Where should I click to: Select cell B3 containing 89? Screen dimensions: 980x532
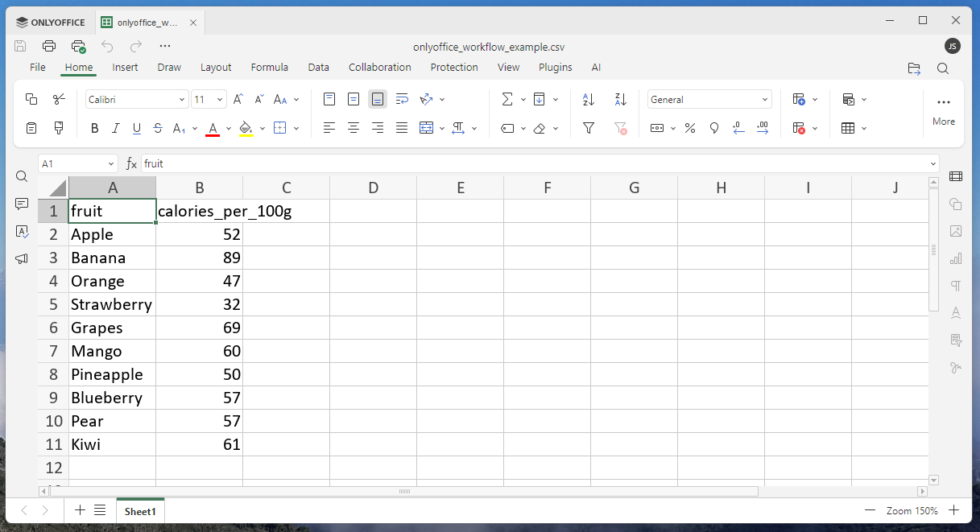[x=199, y=258]
